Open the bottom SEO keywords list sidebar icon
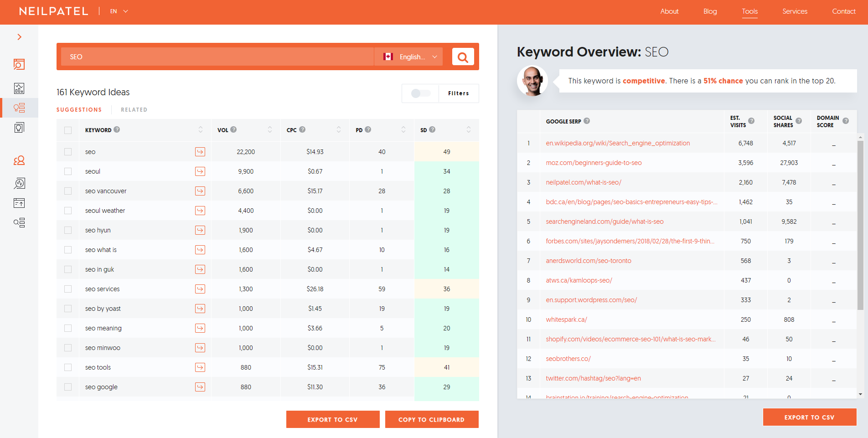 click(19, 222)
